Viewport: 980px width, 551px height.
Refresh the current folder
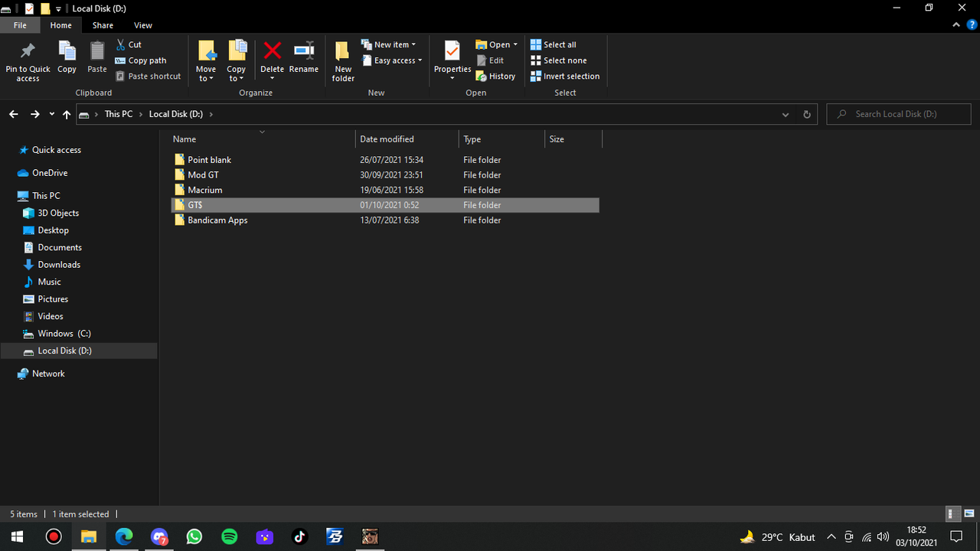806,114
